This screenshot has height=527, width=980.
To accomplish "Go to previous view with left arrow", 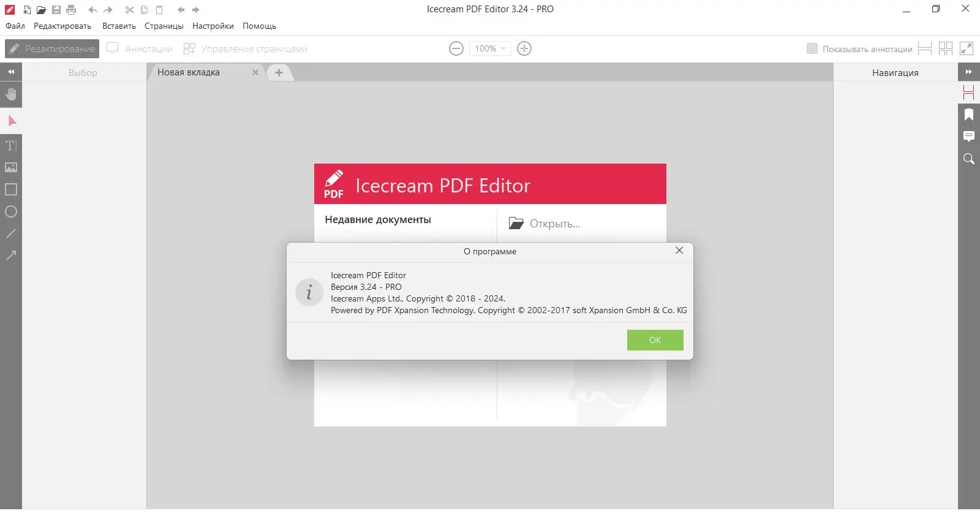I will pos(181,10).
